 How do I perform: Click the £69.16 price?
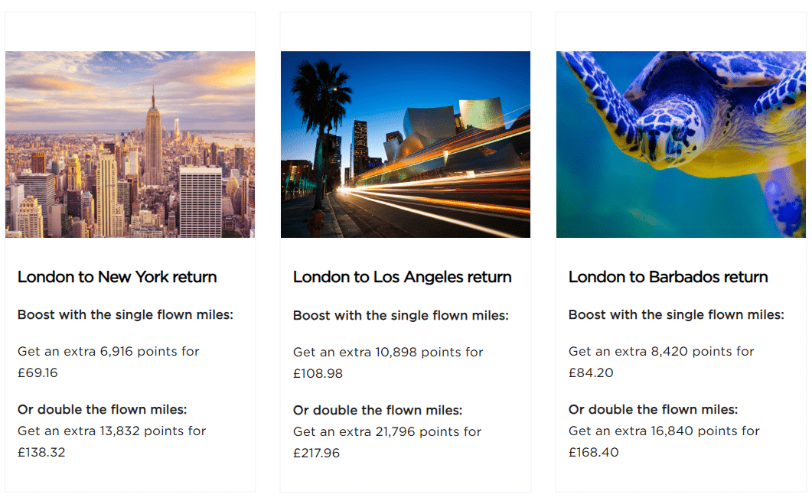tap(38, 373)
